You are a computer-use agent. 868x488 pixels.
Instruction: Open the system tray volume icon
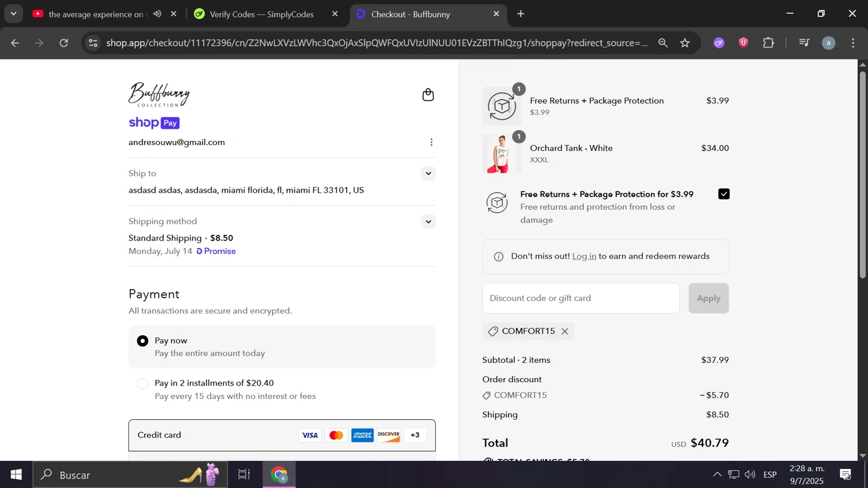(x=750, y=475)
